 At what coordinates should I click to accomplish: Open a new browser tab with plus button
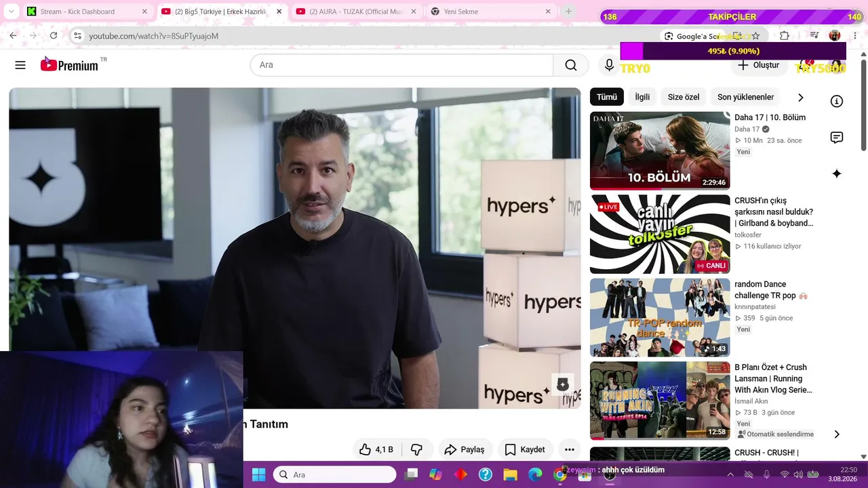(568, 12)
